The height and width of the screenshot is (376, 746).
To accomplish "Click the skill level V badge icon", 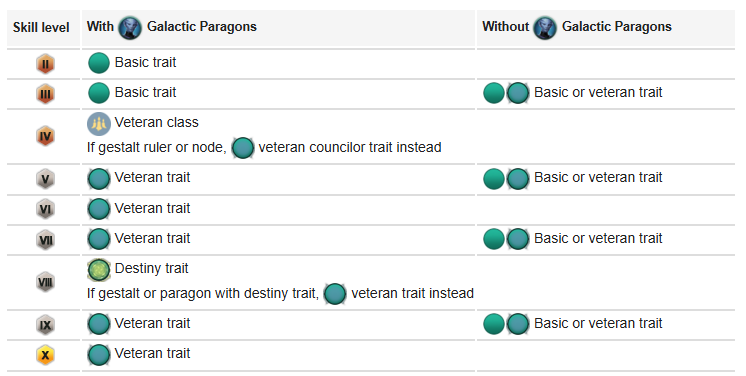I will tap(45, 179).
